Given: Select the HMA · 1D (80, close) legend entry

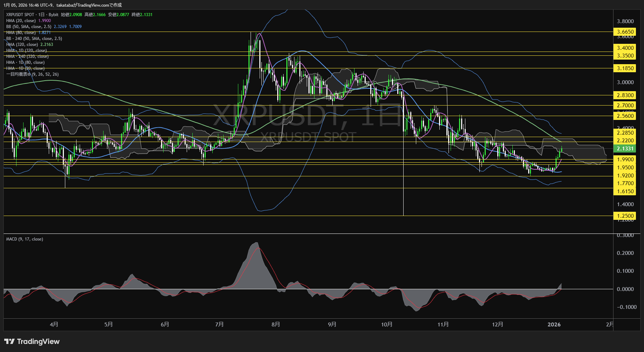Looking at the screenshot, I should (x=25, y=62).
